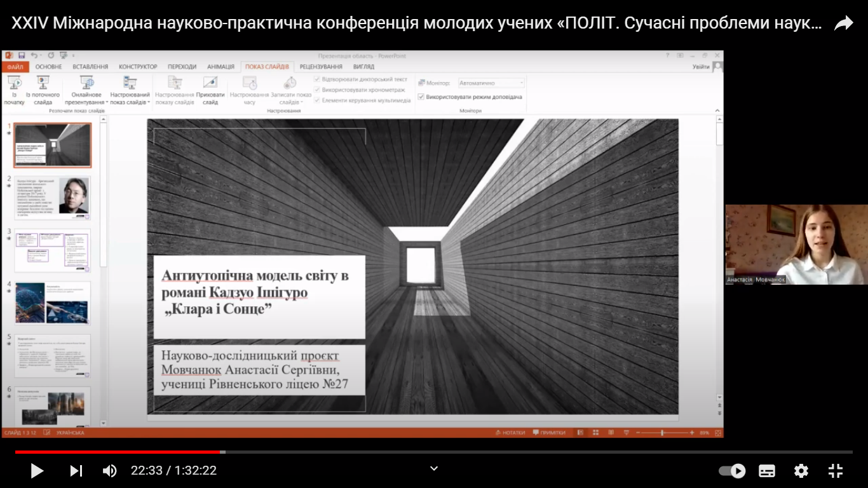Uncheck 'Використовувати режим доповідача' checkbox

(x=421, y=97)
